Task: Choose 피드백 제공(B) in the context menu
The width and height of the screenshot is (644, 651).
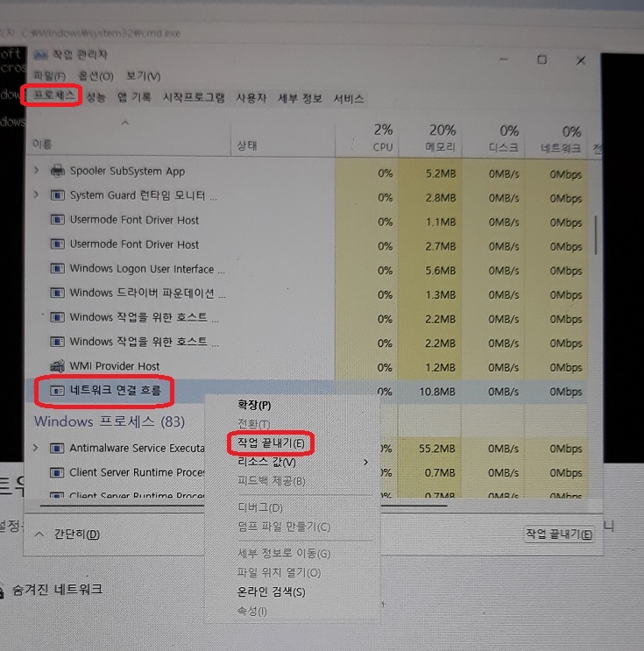Action: point(271,481)
